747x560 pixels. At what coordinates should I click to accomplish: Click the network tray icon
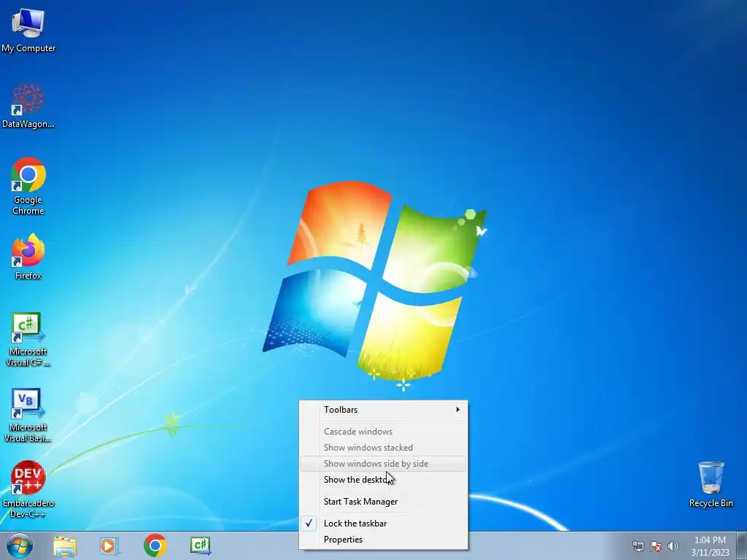pos(638,546)
